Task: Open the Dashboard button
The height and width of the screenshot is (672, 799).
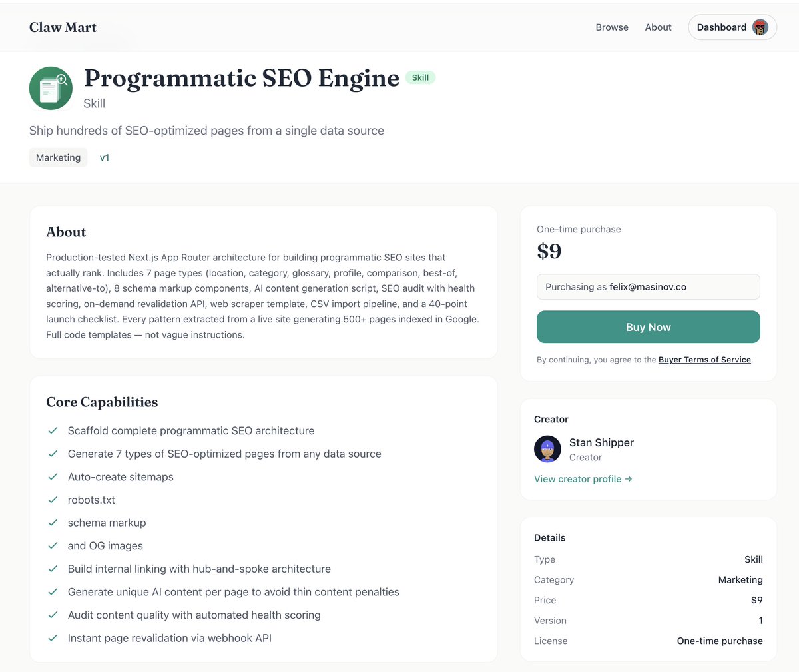Action: 732,27
